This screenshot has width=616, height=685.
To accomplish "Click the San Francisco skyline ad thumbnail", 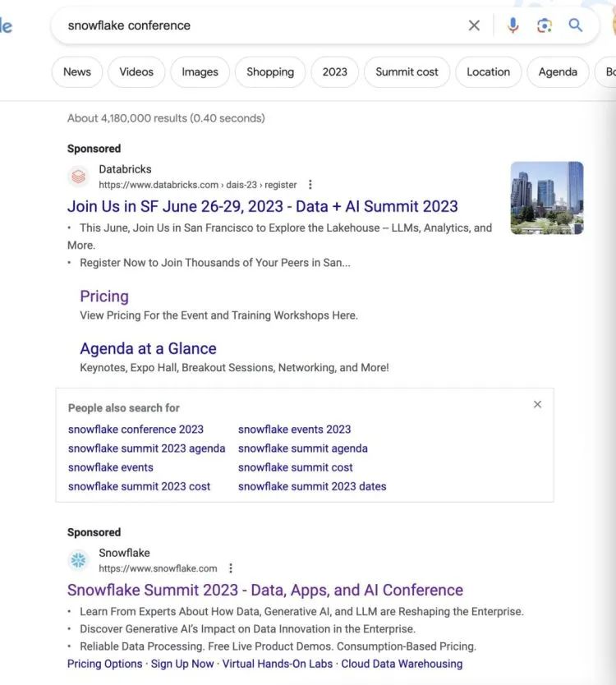I will pyautogui.click(x=547, y=197).
